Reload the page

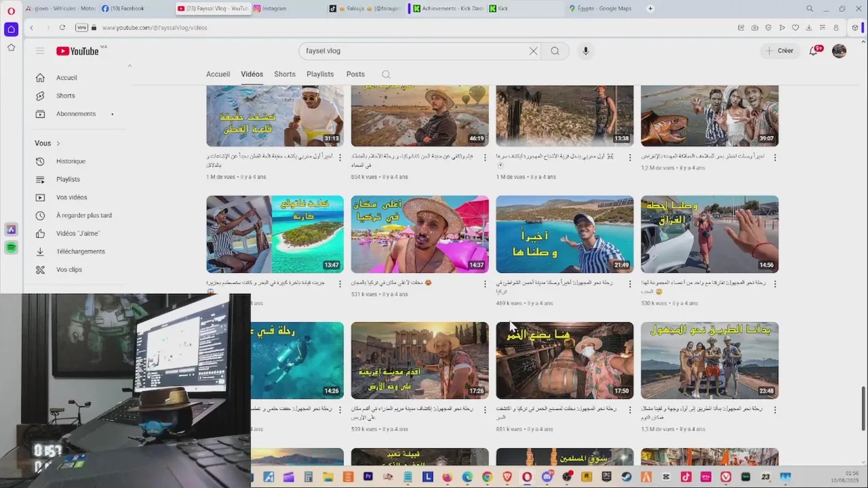(x=62, y=28)
